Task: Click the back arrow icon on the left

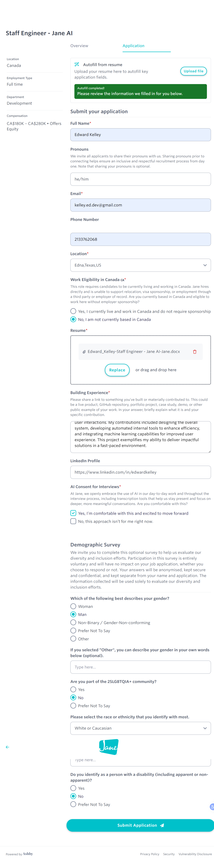Action: (7, 747)
